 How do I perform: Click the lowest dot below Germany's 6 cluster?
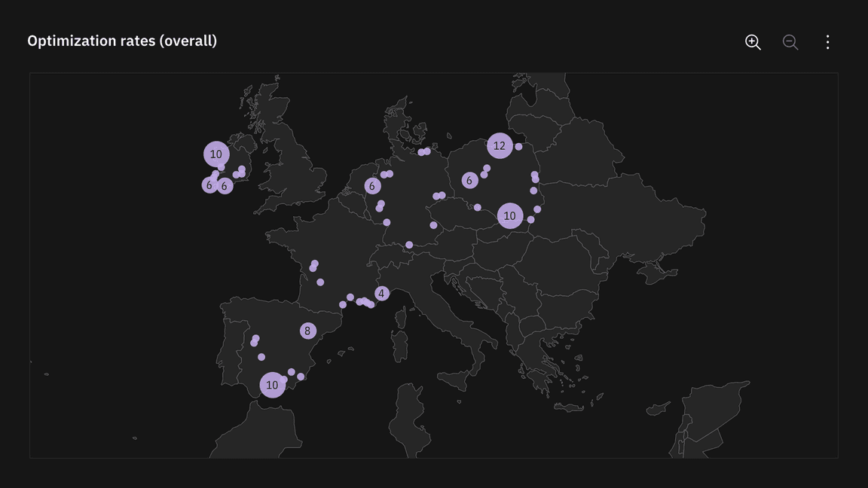[387, 222]
